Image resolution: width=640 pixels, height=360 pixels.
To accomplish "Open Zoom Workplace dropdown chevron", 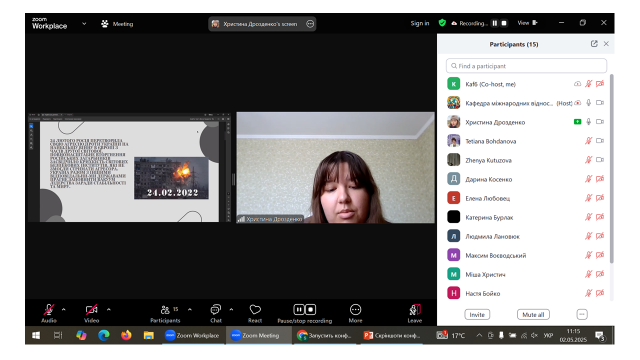I will point(84,24).
